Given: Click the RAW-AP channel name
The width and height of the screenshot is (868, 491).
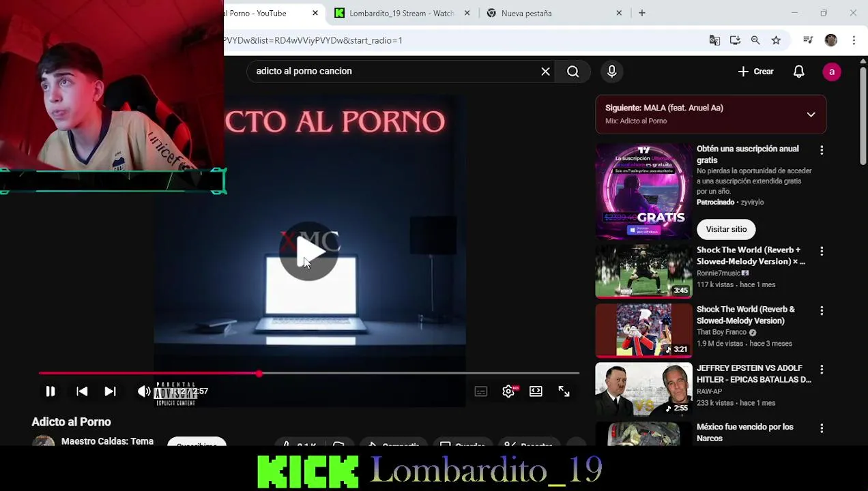Looking at the screenshot, I should tap(709, 391).
